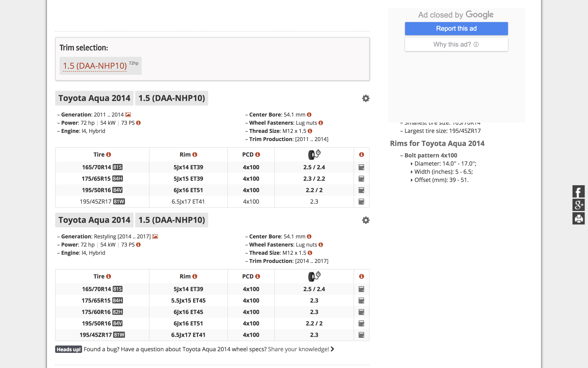Select 6.5Jx17 ET41 rim in first table
Image resolution: width=588 pixels, height=368 pixels.
click(188, 202)
